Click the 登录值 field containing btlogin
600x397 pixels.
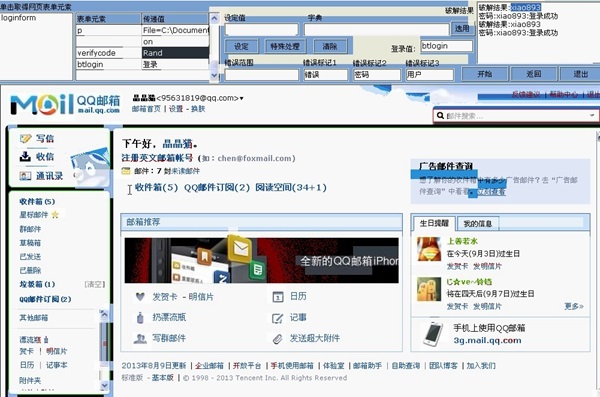click(446, 46)
